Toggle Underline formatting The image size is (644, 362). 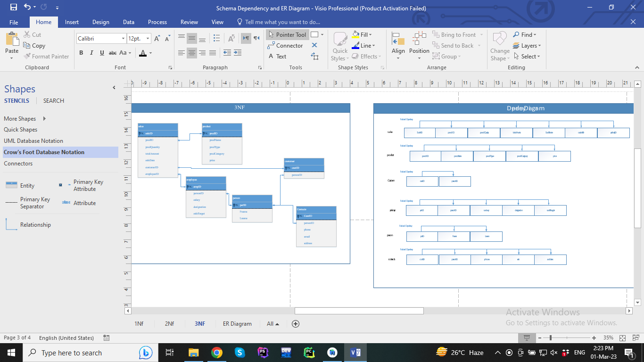click(102, 53)
